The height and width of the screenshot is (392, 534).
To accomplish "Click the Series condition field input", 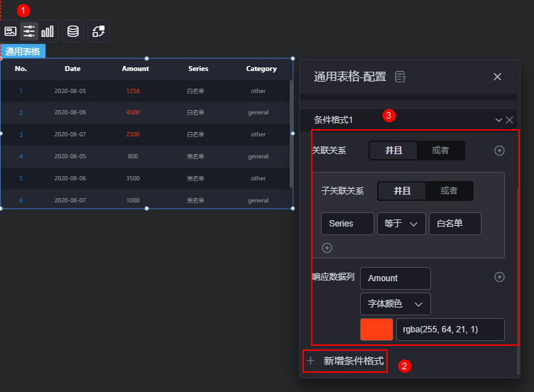I will click(347, 224).
